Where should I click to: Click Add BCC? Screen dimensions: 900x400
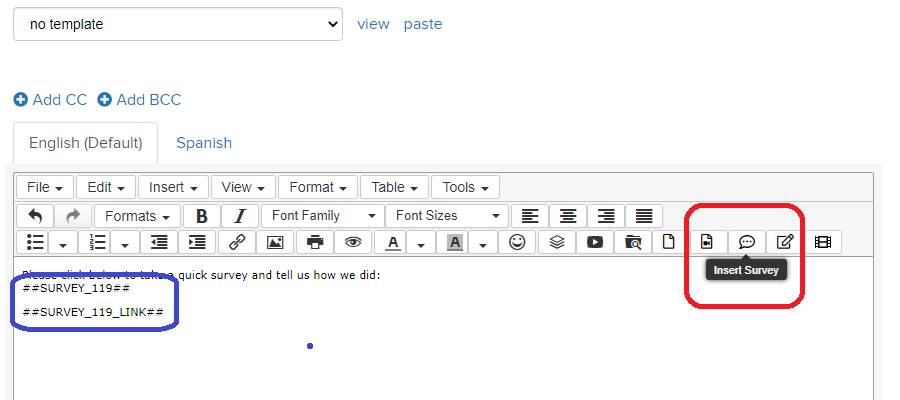click(139, 100)
